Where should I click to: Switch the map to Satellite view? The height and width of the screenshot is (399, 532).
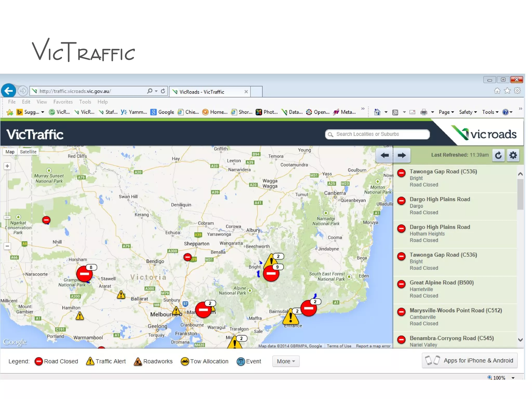pyautogui.click(x=28, y=152)
